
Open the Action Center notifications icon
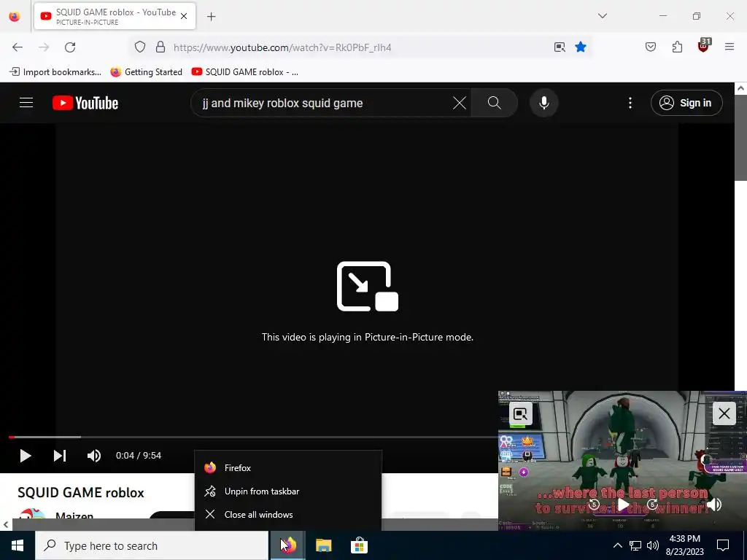(x=723, y=545)
